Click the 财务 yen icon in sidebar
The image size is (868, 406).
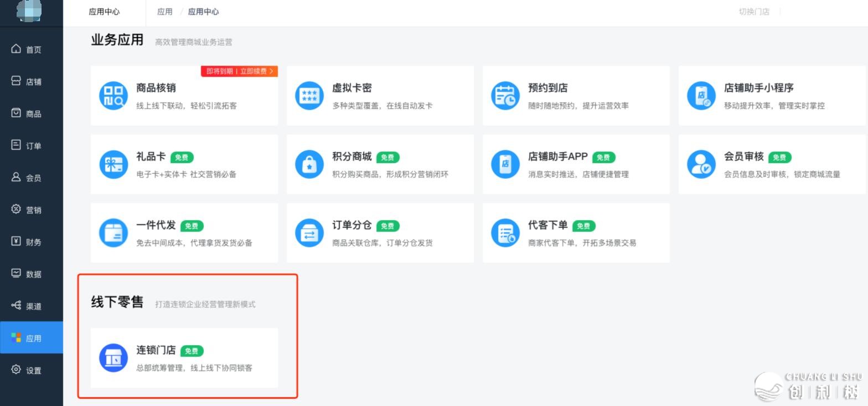(16, 241)
